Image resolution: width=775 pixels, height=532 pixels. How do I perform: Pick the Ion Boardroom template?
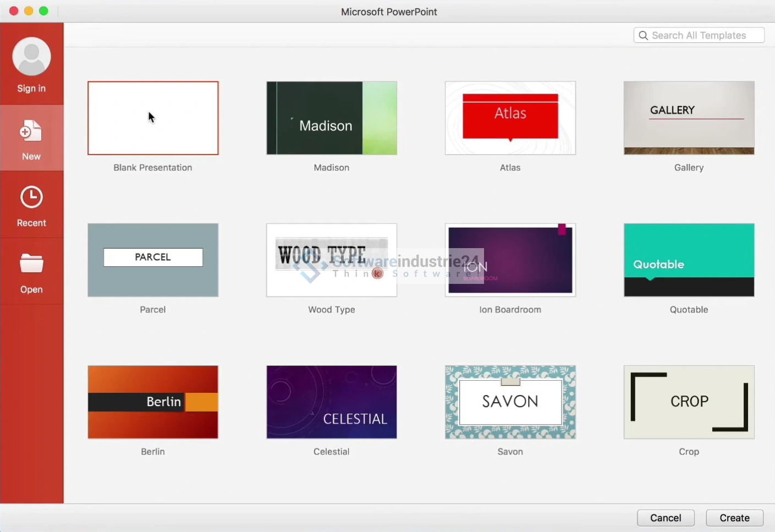[x=510, y=260]
